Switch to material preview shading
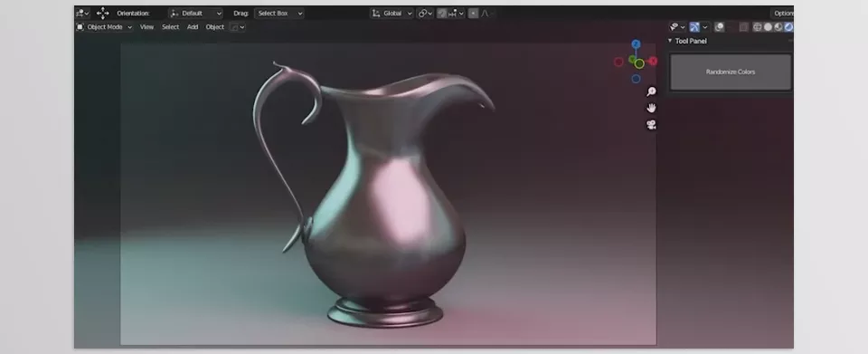 [x=778, y=27]
